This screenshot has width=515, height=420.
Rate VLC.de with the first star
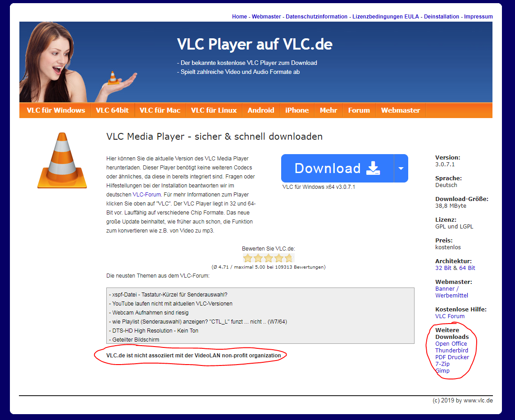[x=248, y=258]
